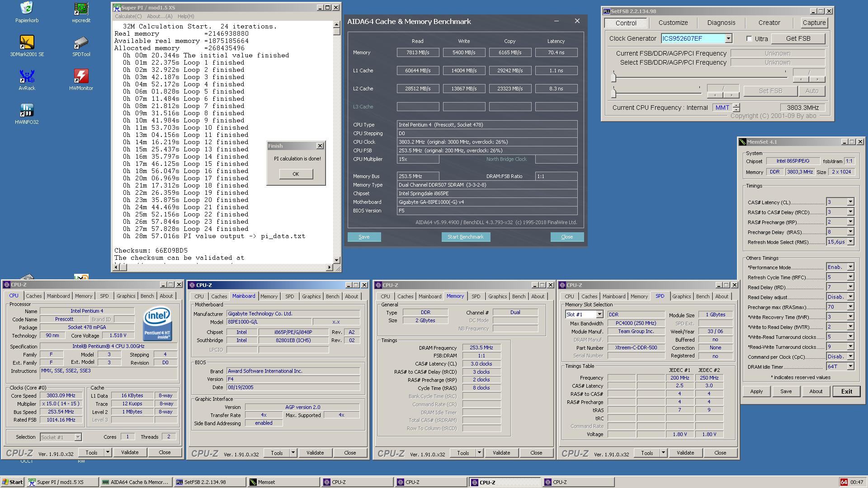Open the Performance Mode dropdown in MemSet
This screenshot has width=868, height=488.
click(850, 267)
